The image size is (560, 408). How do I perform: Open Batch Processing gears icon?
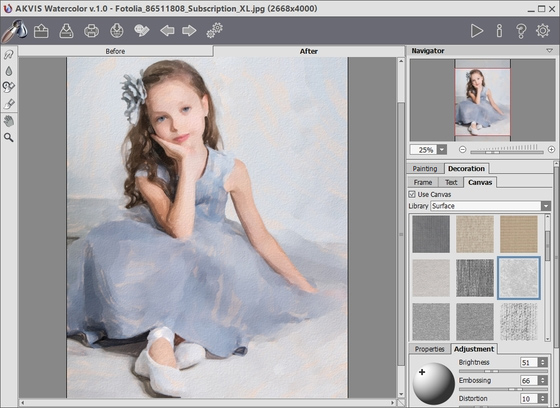[215, 30]
